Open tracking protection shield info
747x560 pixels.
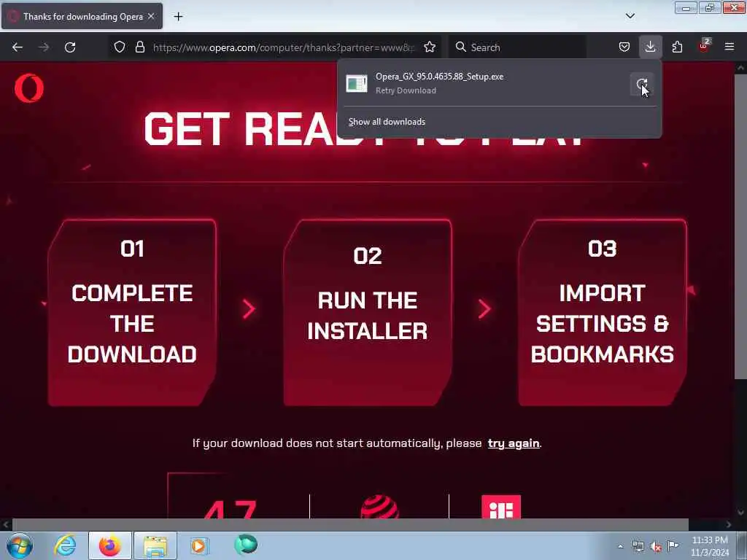(120, 47)
